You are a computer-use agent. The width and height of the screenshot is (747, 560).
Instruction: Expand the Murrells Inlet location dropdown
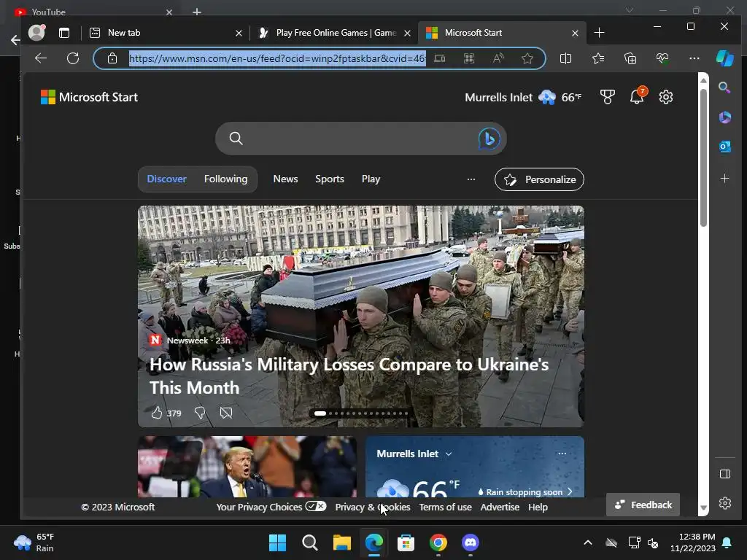point(449,454)
